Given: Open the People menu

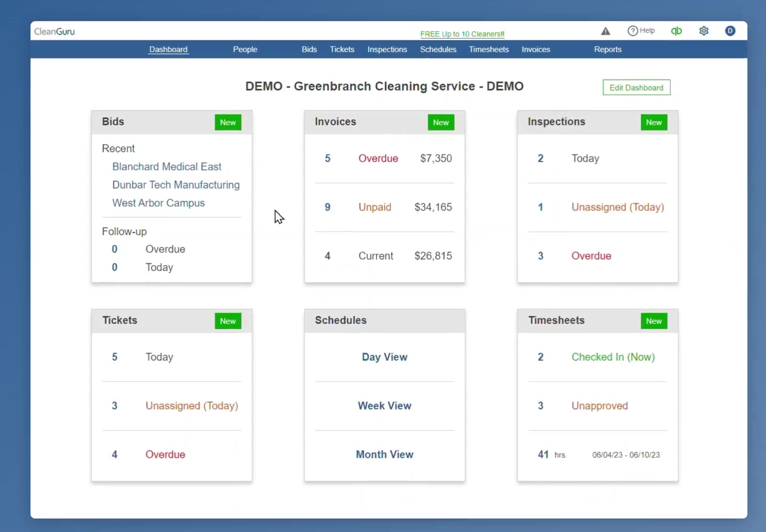Looking at the screenshot, I should click(x=245, y=49).
